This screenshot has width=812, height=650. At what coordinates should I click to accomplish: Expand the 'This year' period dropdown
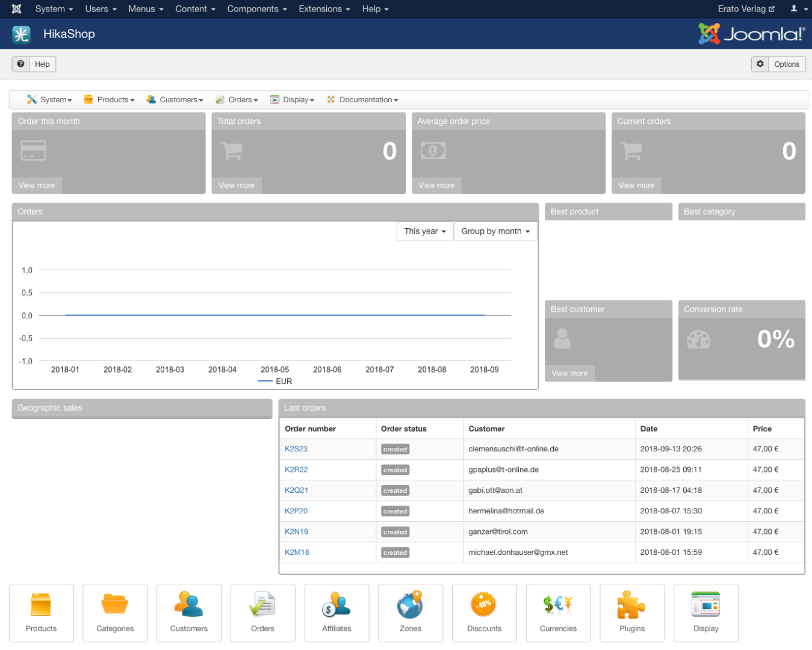coord(425,231)
